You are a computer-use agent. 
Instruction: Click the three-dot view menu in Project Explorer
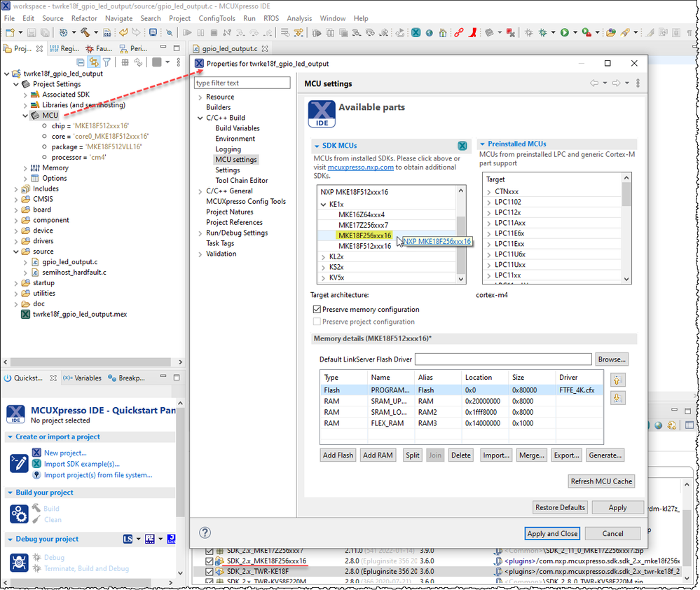click(178, 62)
